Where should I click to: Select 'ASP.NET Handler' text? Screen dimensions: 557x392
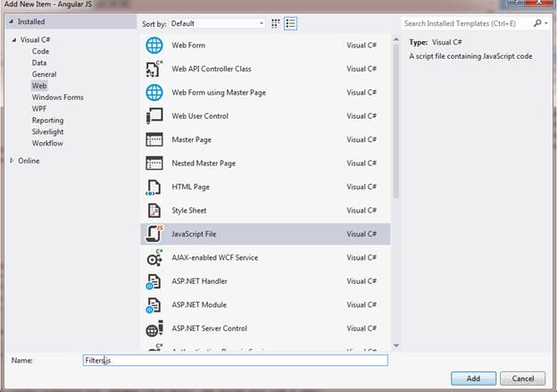click(x=199, y=281)
